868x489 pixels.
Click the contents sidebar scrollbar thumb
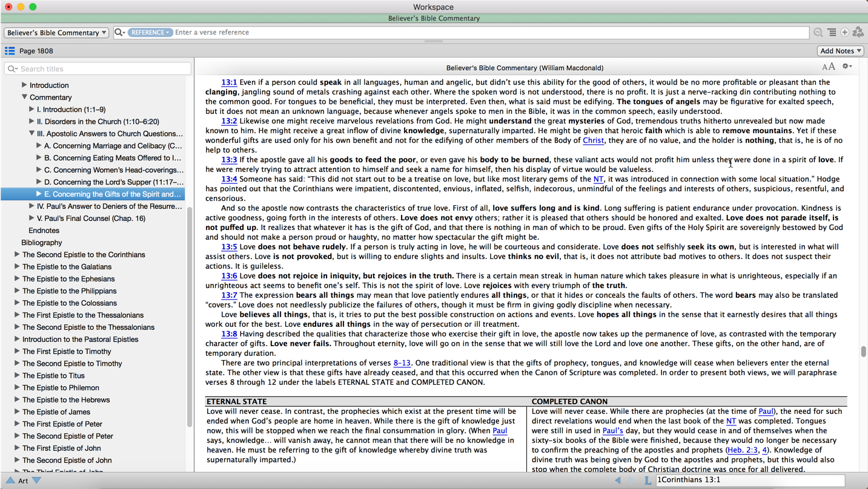coord(190,318)
